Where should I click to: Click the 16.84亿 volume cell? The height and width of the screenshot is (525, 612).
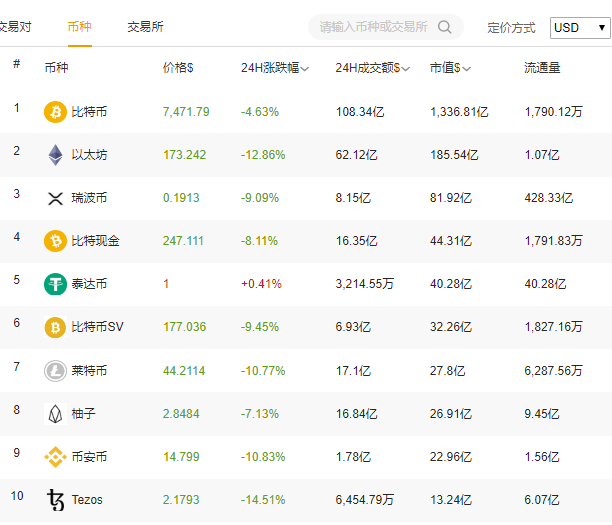pos(357,414)
